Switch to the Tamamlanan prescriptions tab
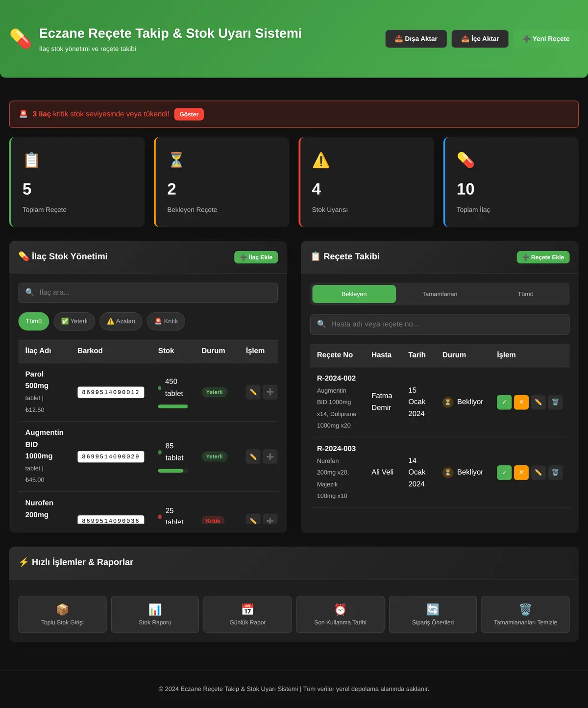 [440, 294]
